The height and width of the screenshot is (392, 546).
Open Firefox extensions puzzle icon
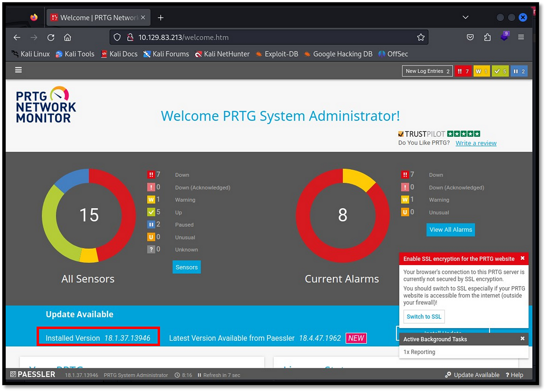click(487, 37)
